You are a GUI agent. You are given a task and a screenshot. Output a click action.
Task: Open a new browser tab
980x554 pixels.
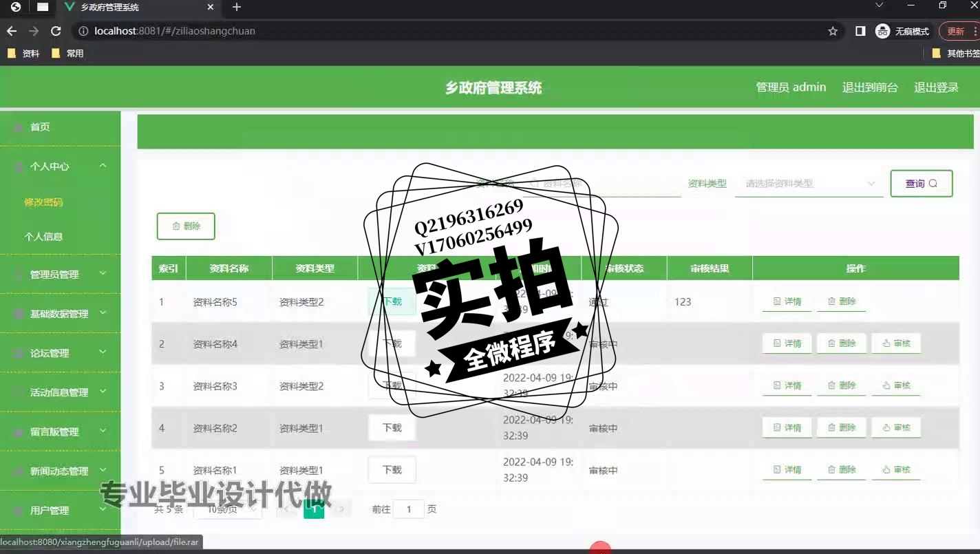click(237, 7)
